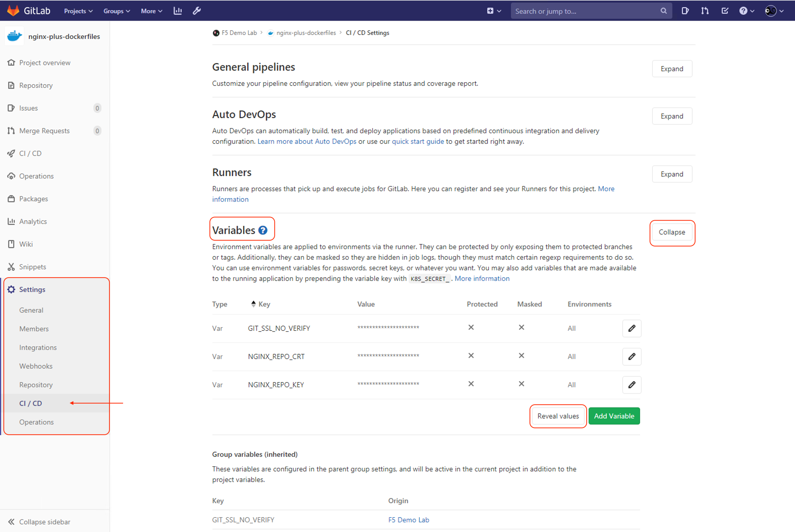The height and width of the screenshot is (532, 795).
Task: Click the search magnifier icon
Action: pos(663,11)
